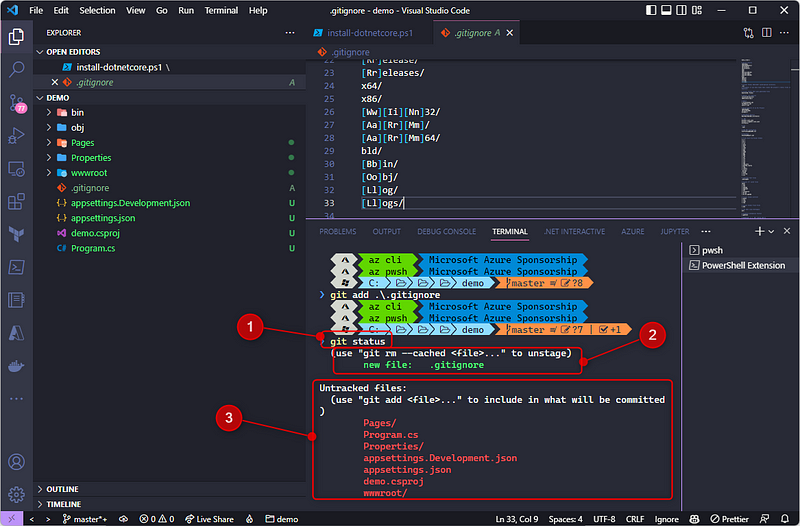
Task: Open the Run and Debug view
Action: point(16,136)
